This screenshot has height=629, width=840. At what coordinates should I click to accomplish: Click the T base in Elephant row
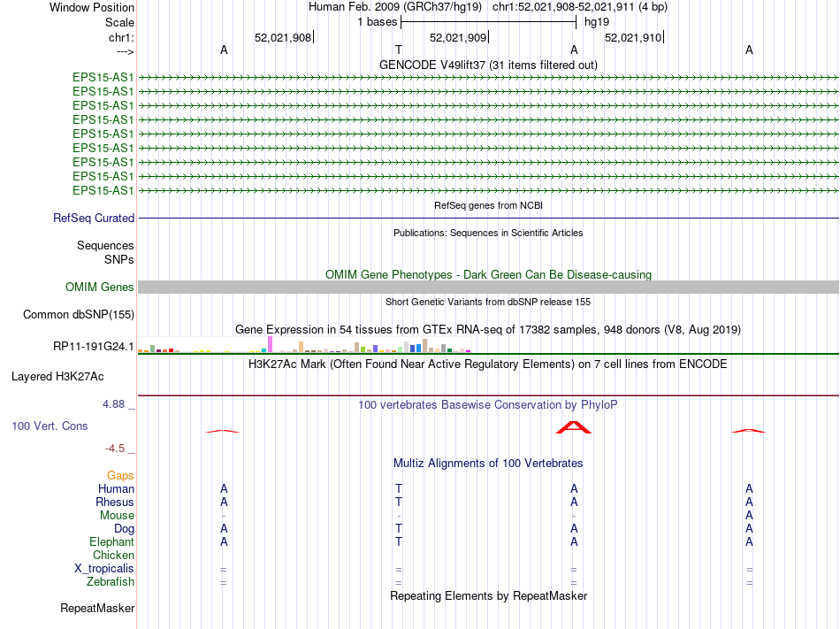(399, 541)
